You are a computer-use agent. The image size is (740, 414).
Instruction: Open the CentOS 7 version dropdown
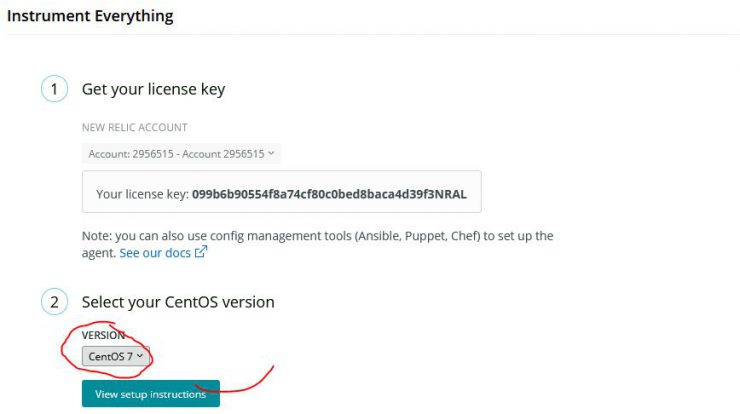point(116,356)
